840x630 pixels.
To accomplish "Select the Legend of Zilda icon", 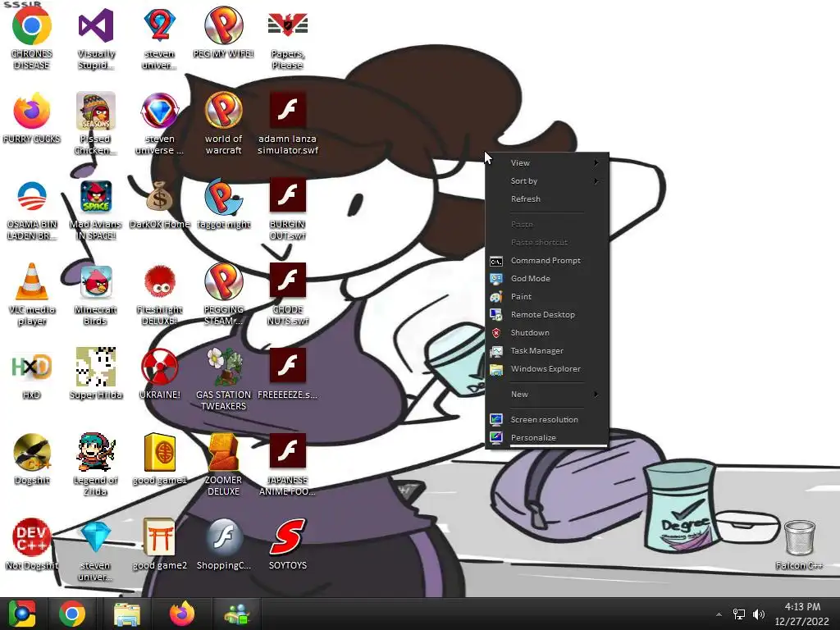I will tap(95, 453).
